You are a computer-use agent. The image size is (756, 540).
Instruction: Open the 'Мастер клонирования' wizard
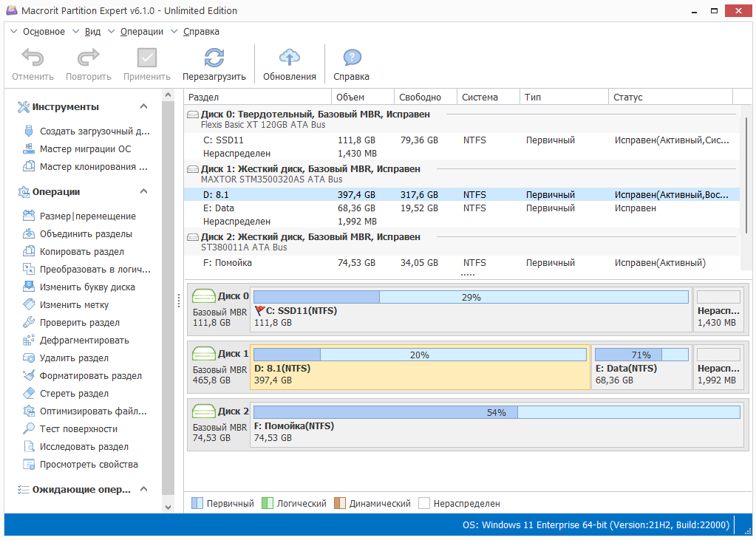[86, 167]
